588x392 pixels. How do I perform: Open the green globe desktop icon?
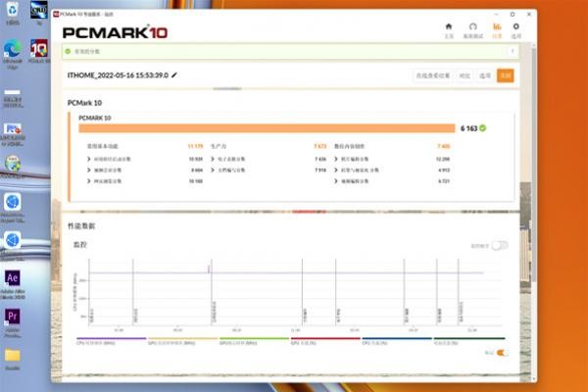click(13, 167)
